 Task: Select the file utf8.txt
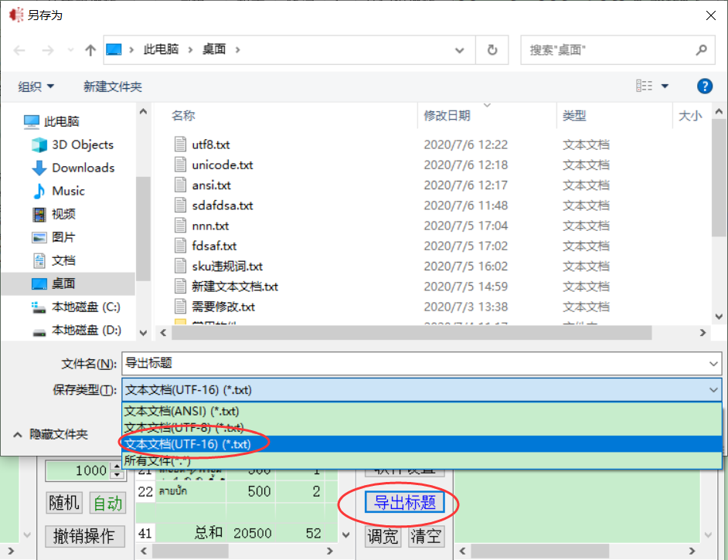[210, 144]
